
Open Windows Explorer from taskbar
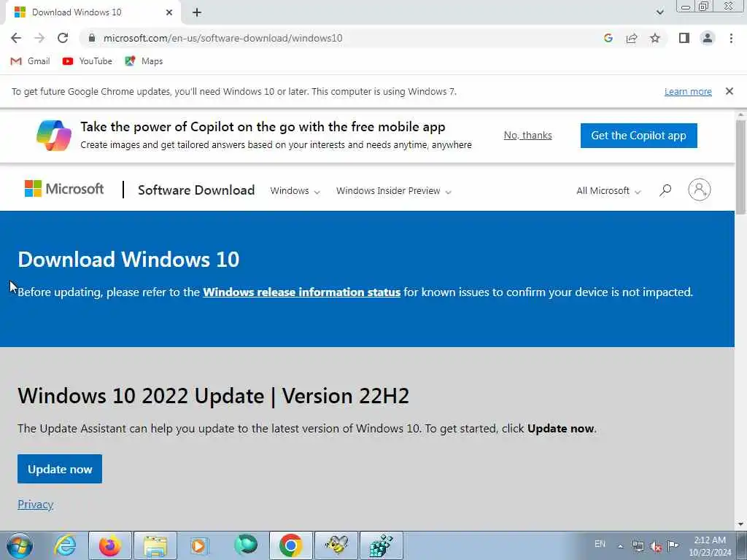point(155,545)
